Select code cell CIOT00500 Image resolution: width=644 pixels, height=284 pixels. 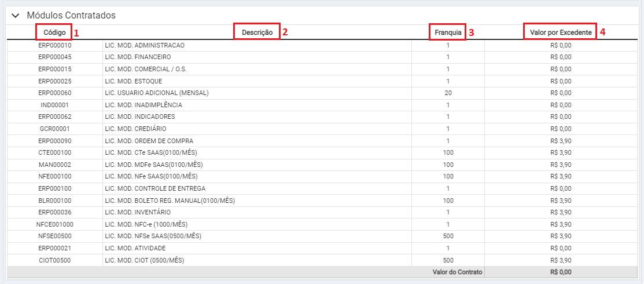pyautogui.click(x=54, y=260)
